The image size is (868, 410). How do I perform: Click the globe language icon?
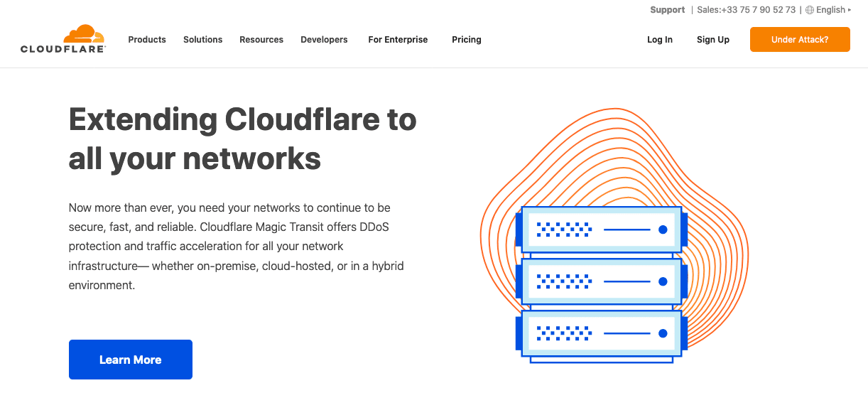[810, 10]
